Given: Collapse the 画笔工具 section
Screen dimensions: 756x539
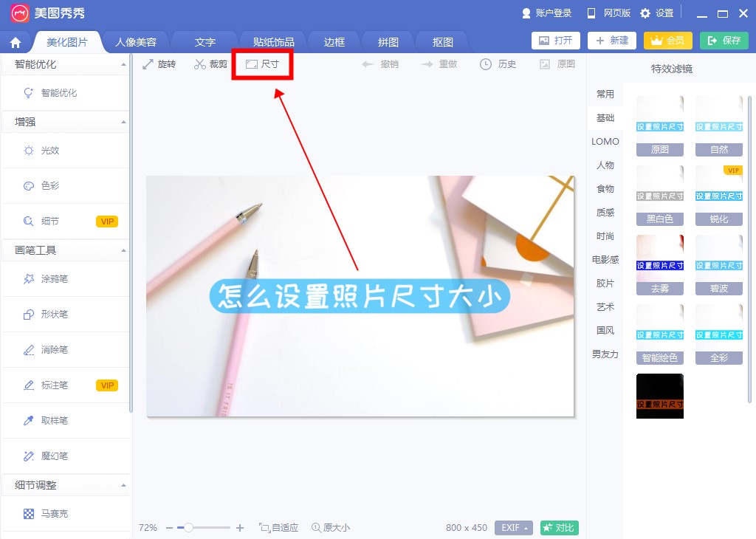Looking at the screenshot, I should click(x=123, y=251).
